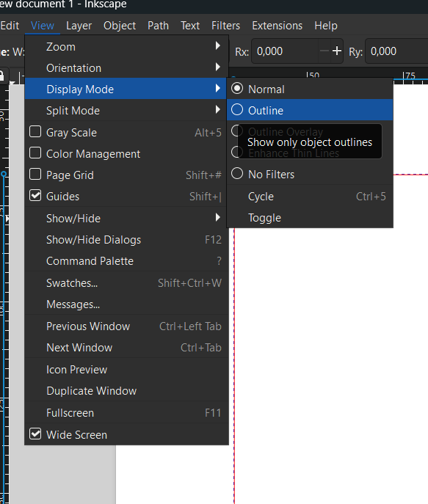Image resolution: width=428 pixels, height=504 pixels.
Task: Open the Object menu
Action: [120, 26]
